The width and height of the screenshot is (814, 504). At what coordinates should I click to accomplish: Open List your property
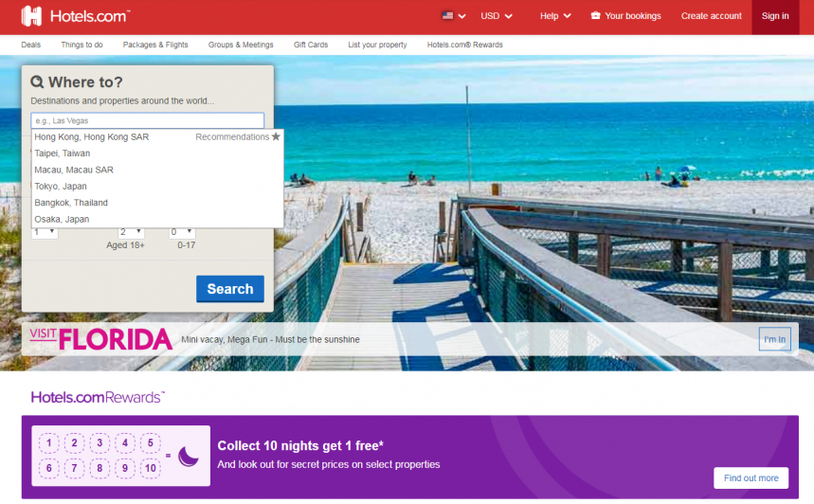(x=377, y=45)
